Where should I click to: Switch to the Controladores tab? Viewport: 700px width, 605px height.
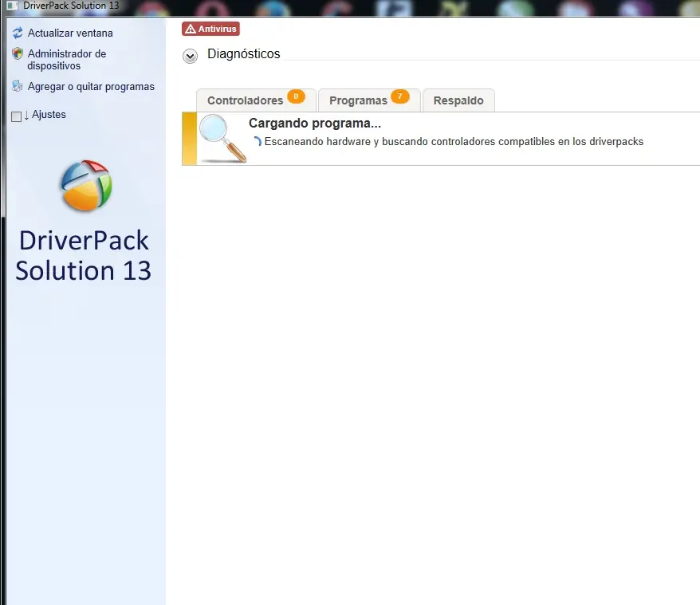coord(256,100)
